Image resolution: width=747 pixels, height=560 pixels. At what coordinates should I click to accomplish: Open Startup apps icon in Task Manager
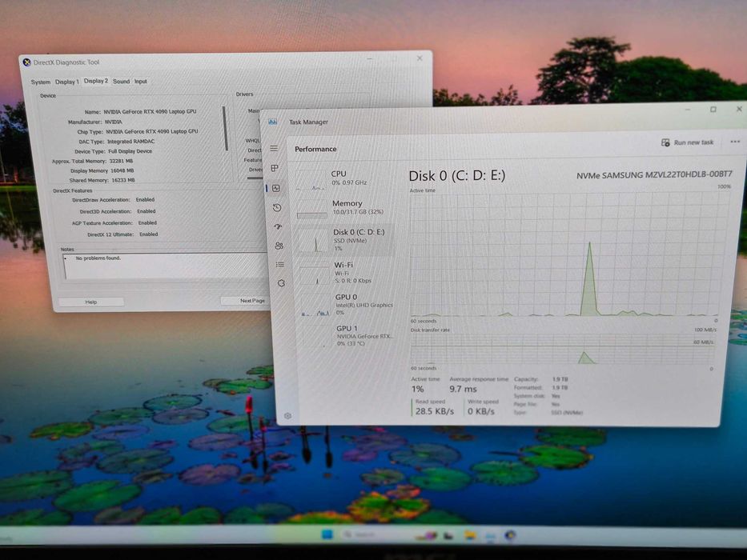pos(278,226)
